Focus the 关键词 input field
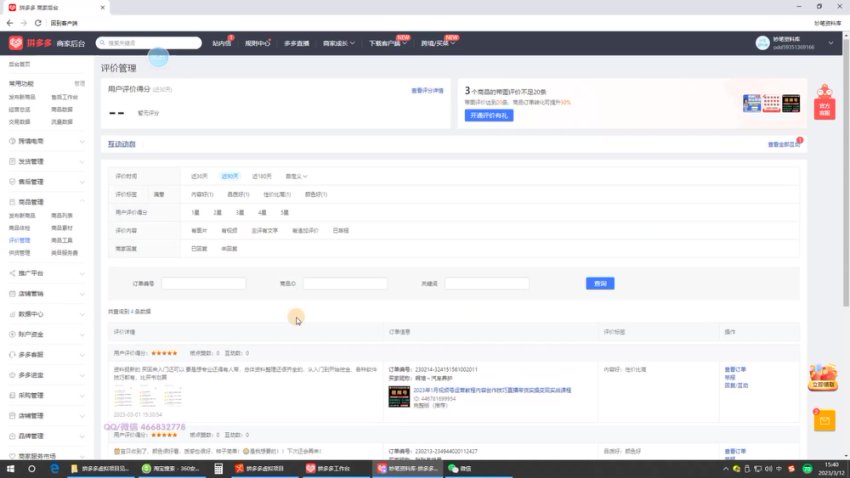The image size is (850, 478). [487, 283]
